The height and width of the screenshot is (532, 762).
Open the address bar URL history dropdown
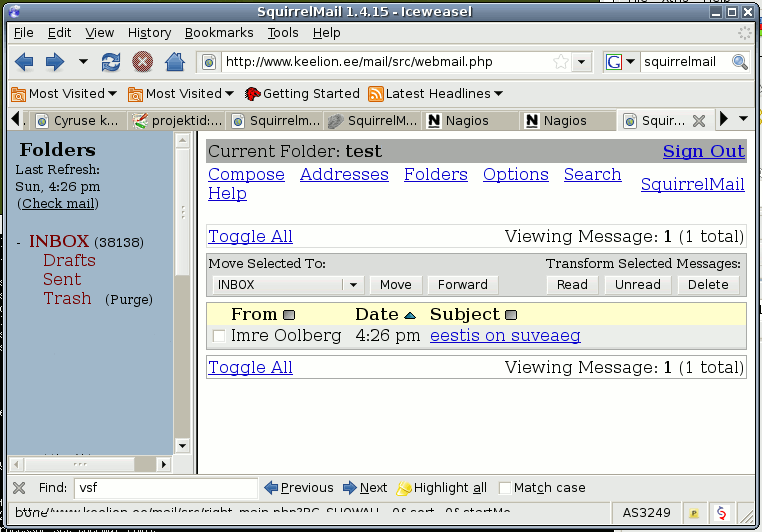[x=583, y=62]
